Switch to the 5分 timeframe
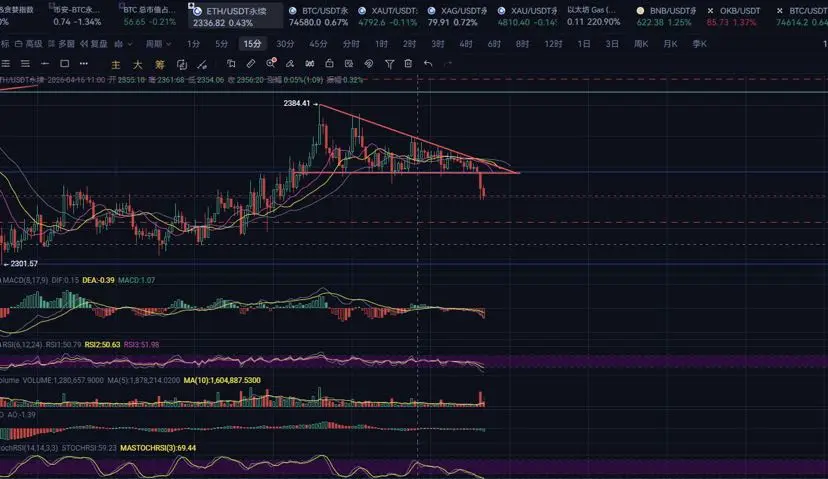The width and height of the screenshot is (828, 479). click(222, 44)
